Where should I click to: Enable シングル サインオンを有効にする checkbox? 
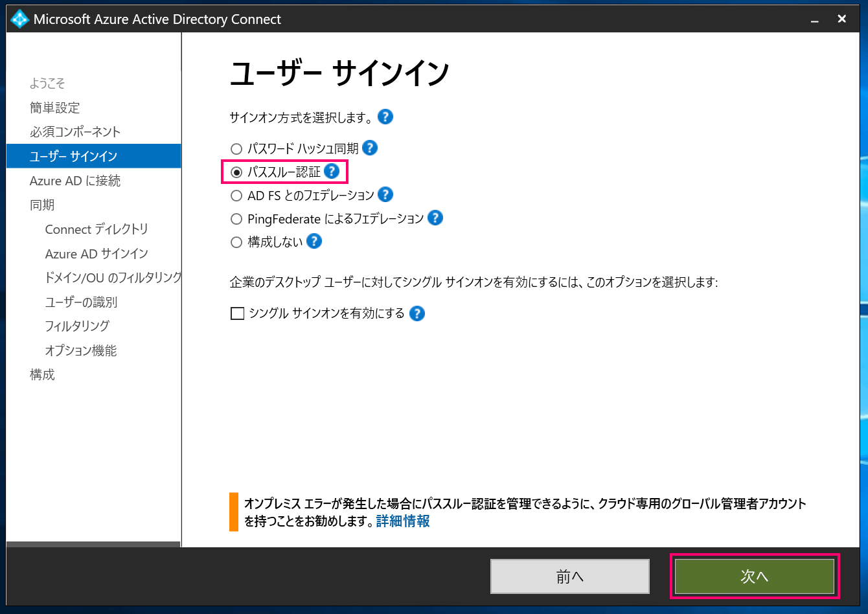pyautogui.click(x=238, y=314)
